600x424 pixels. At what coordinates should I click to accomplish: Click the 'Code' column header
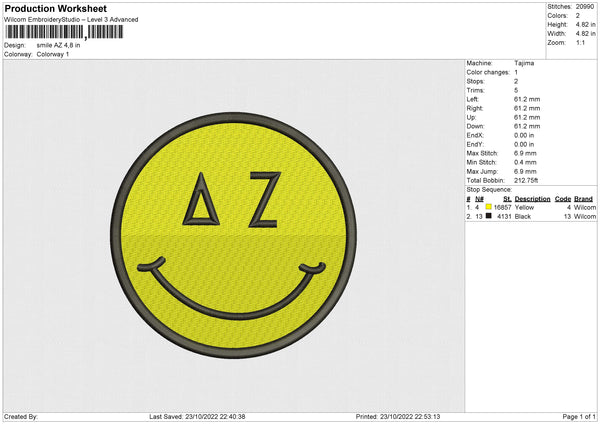pos(562,199)
